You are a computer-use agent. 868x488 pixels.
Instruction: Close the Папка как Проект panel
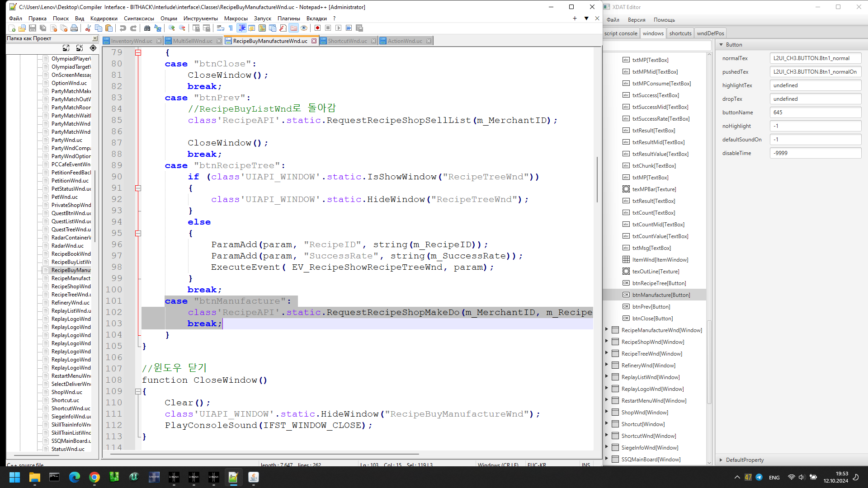tap(95, 38)
